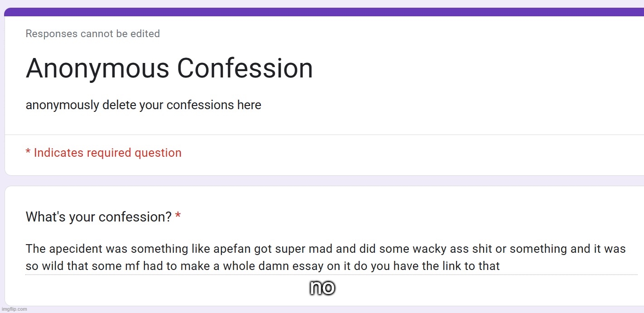Image resolution: width=644 pixels, height=313 pixels.
Task: Click the word "Confession" in the title
Action: point(245,68)
